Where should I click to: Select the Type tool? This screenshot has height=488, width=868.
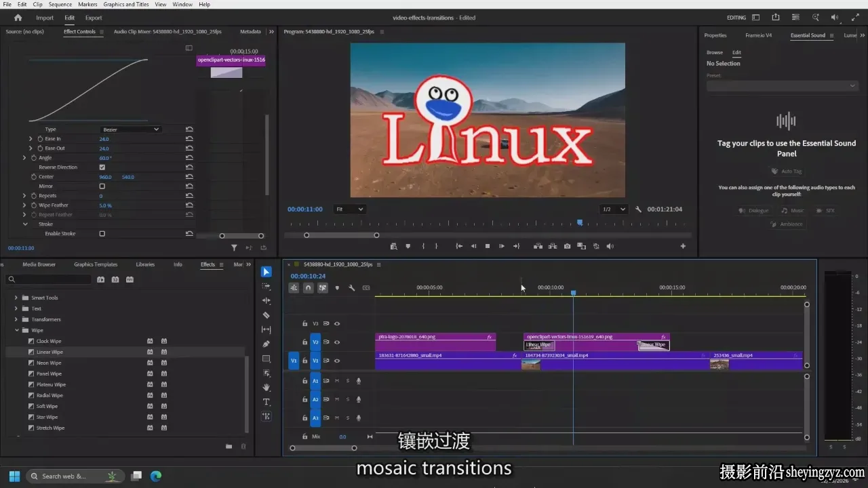point(266,402)
